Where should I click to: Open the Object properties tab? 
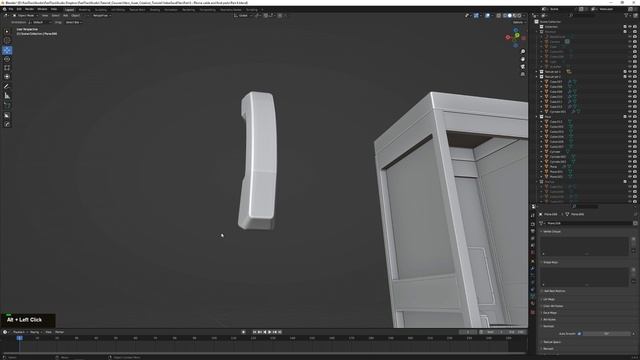533,261
